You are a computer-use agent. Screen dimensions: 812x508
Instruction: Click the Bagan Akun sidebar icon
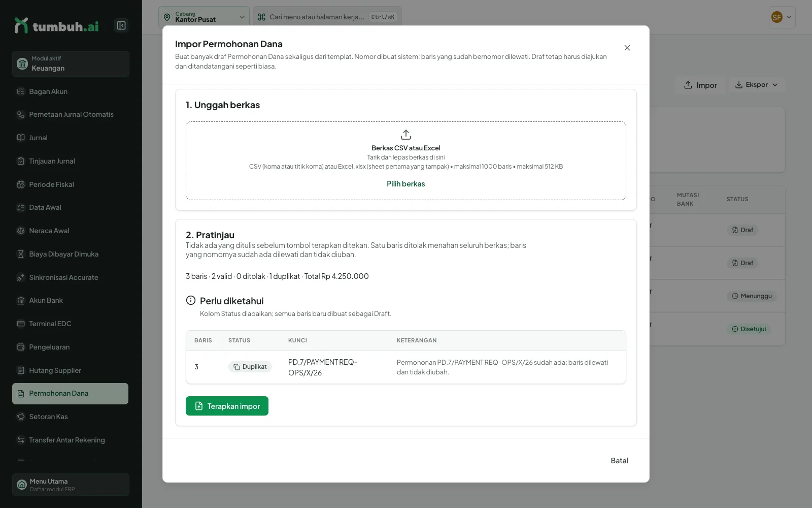tap(21, 91)
